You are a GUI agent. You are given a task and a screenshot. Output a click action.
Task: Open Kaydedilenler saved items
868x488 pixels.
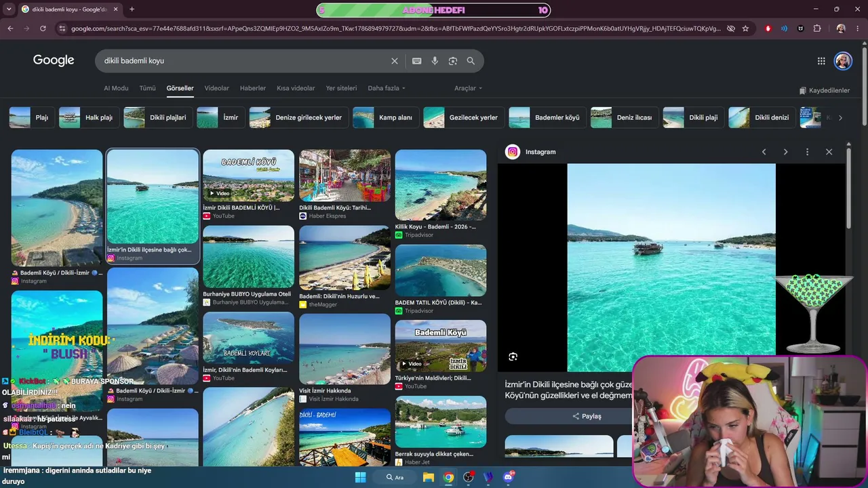[x=824, y=90]
